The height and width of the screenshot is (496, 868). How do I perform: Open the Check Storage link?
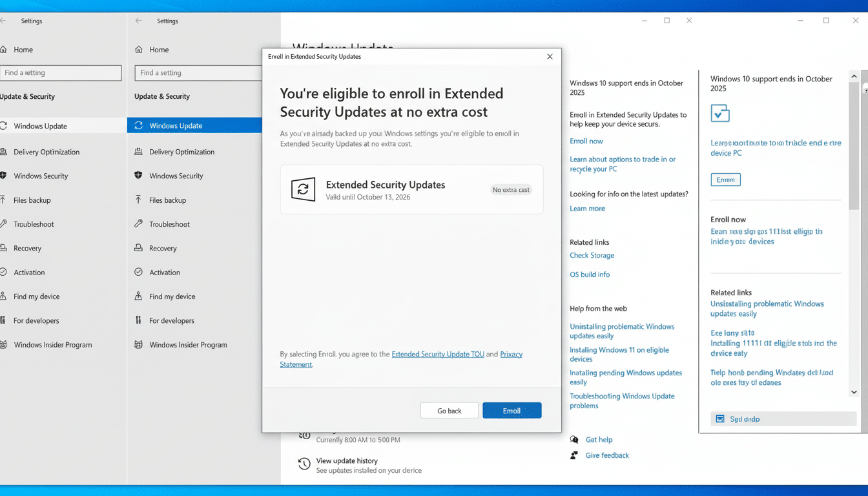pyautogui.click(x=592, y=255)
